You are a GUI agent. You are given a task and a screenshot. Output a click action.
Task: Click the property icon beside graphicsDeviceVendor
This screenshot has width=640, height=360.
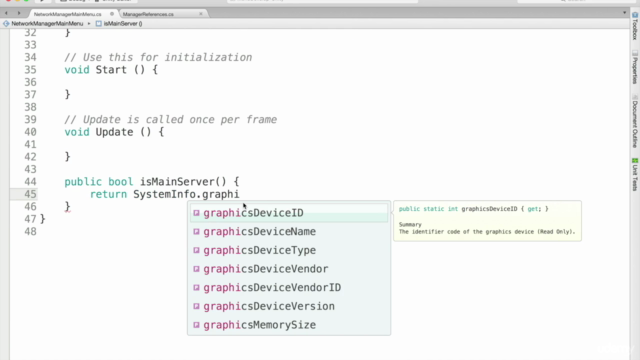(x=196, y=269)
